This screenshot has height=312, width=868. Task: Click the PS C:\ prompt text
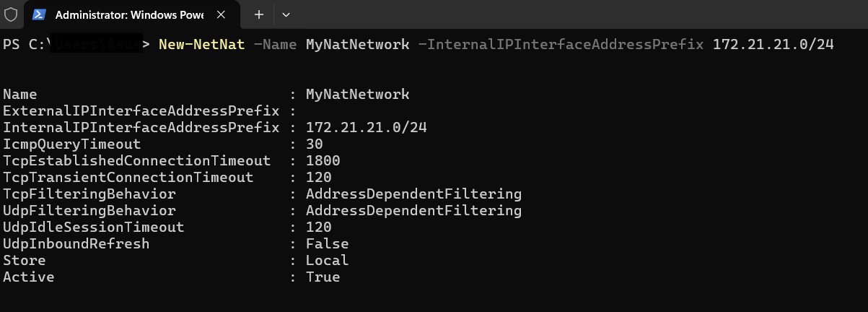(x=25, y=45)
